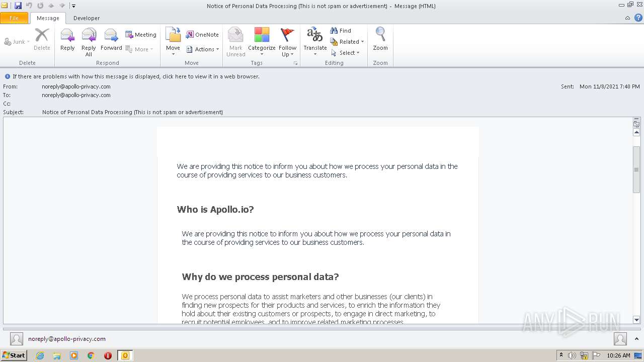
Task: Click the Redo arrow in title bar
Action: click(x=40, y=6)
